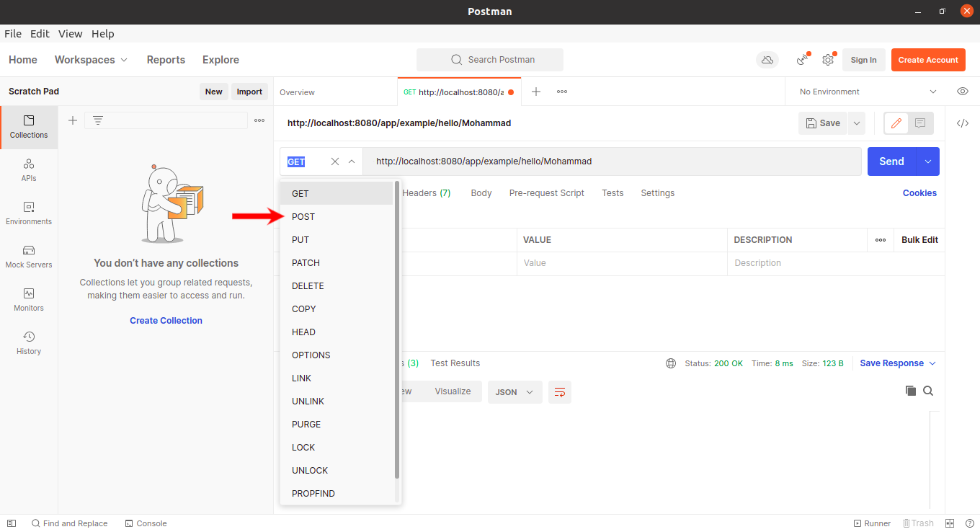Click the request URL input field

coord(612,161)
